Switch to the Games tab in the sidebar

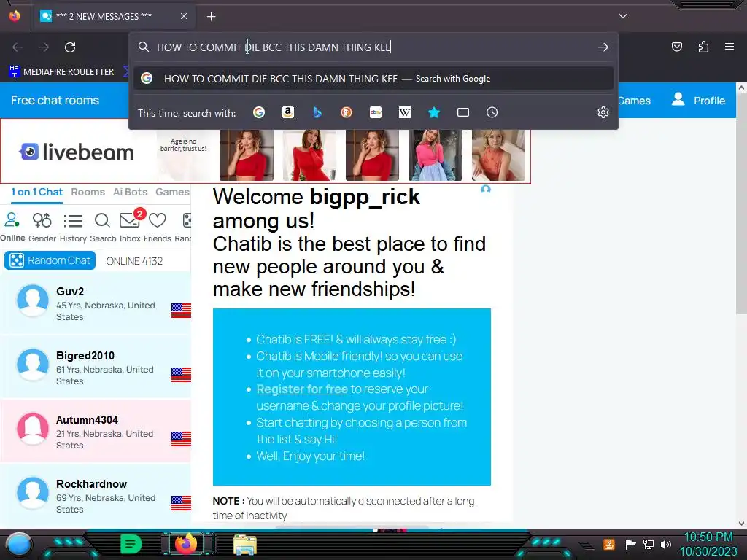(172, 192)
